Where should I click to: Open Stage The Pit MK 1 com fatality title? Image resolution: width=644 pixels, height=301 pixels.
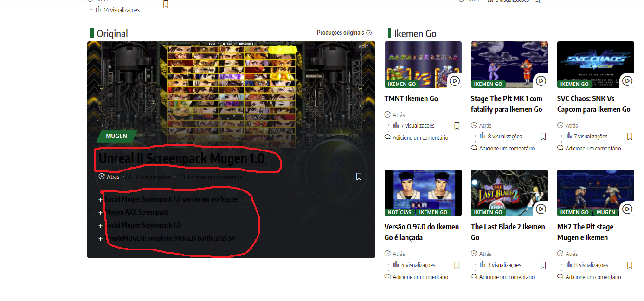(507, 104)
